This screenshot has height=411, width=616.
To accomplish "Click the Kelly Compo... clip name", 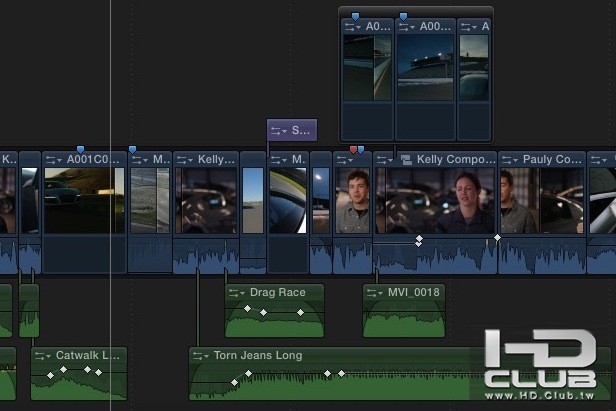I will point(456,160).
